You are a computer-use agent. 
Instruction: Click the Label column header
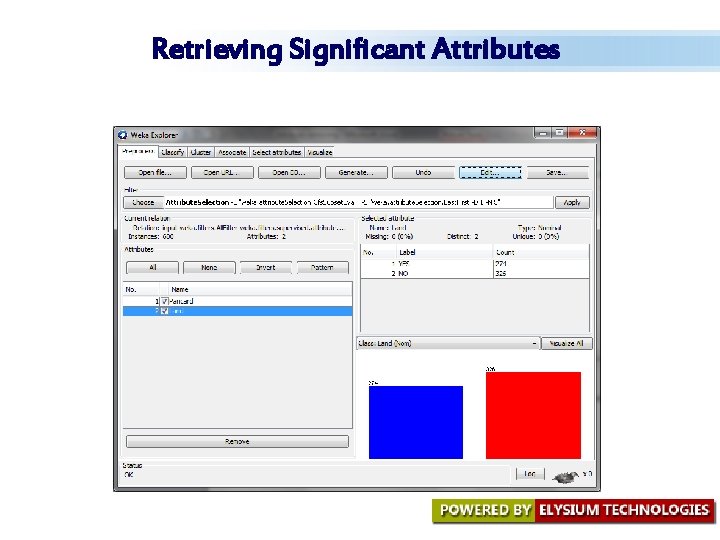point(444,253)
